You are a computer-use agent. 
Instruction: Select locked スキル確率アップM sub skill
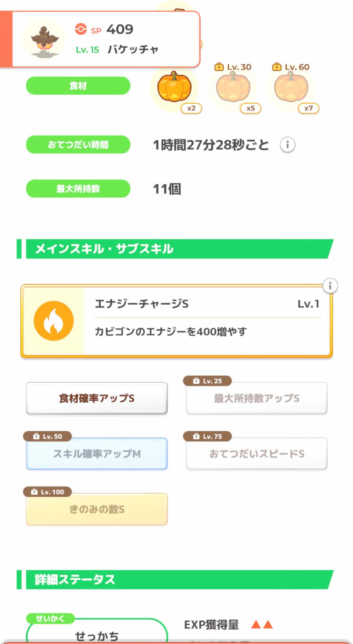coord(97,454)
